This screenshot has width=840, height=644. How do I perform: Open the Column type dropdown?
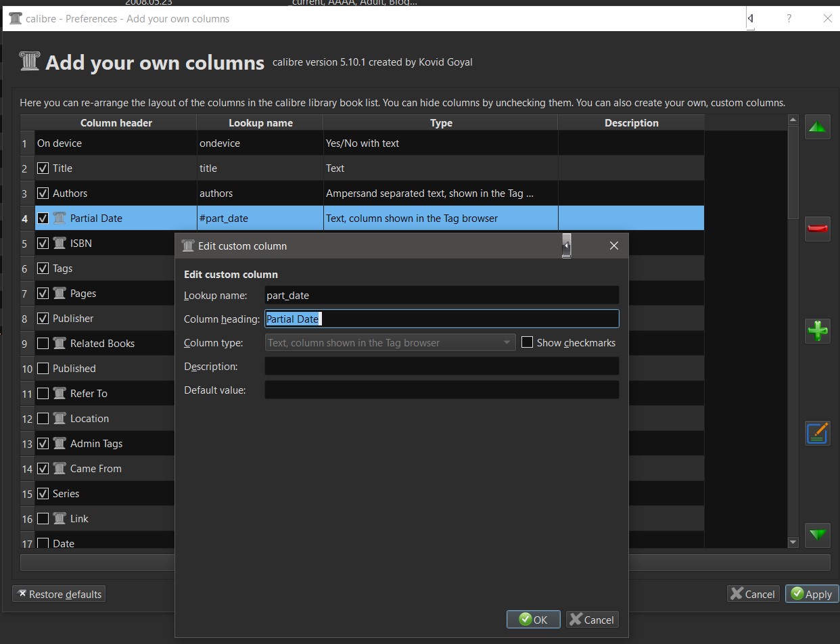(x=390, y=342)
